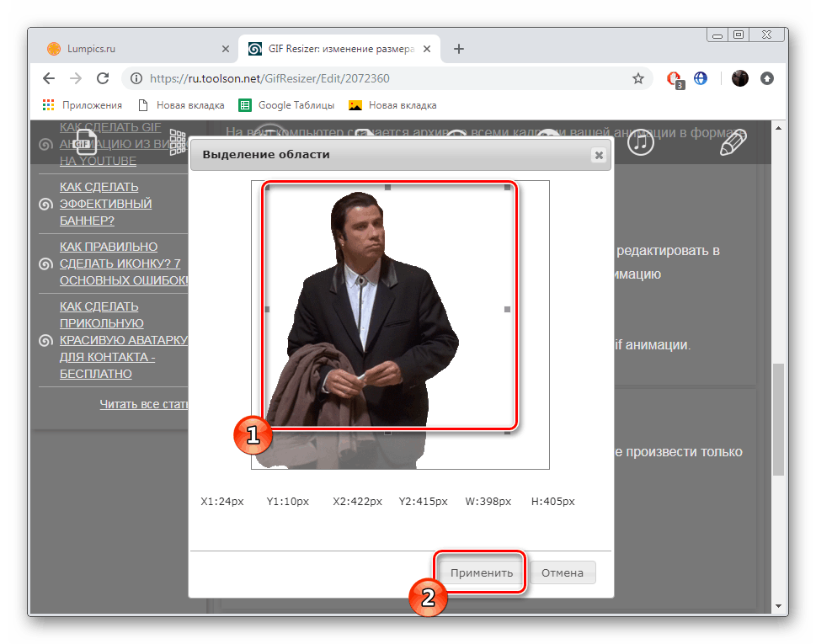The height and width of the screenshot is (644, 816).
Task: Click the Применить button
Action: pyautogui.click(x=482, y=572)
